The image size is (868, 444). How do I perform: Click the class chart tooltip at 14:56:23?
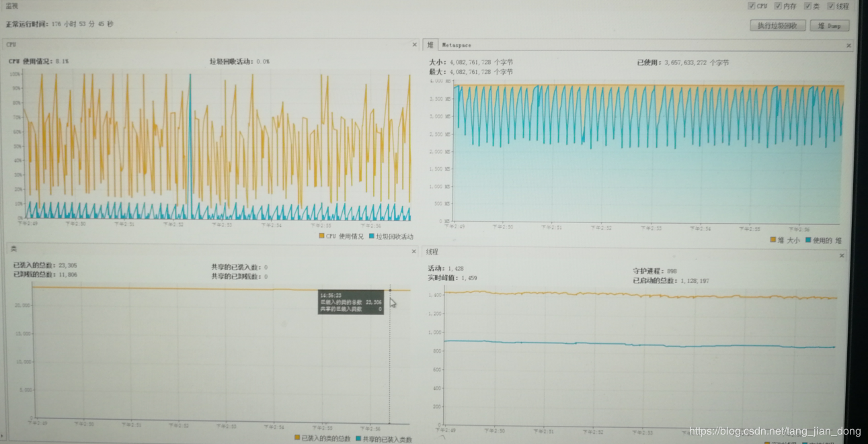350,302
